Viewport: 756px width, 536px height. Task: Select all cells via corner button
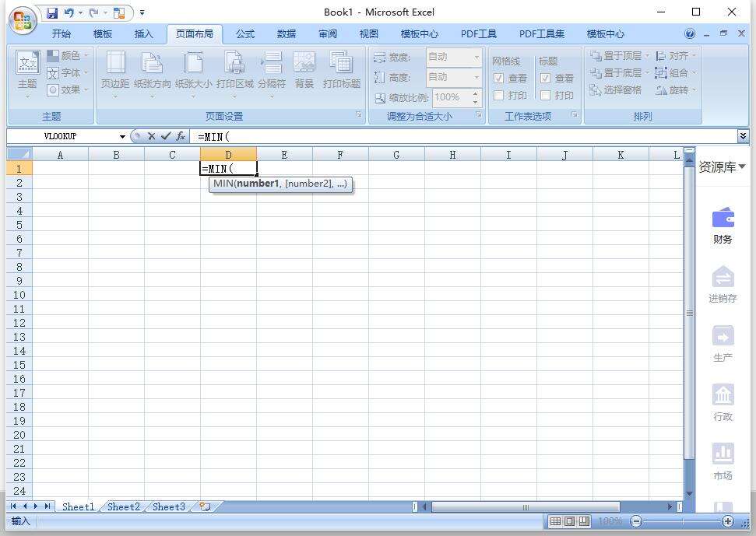click(x=19, y=154)
